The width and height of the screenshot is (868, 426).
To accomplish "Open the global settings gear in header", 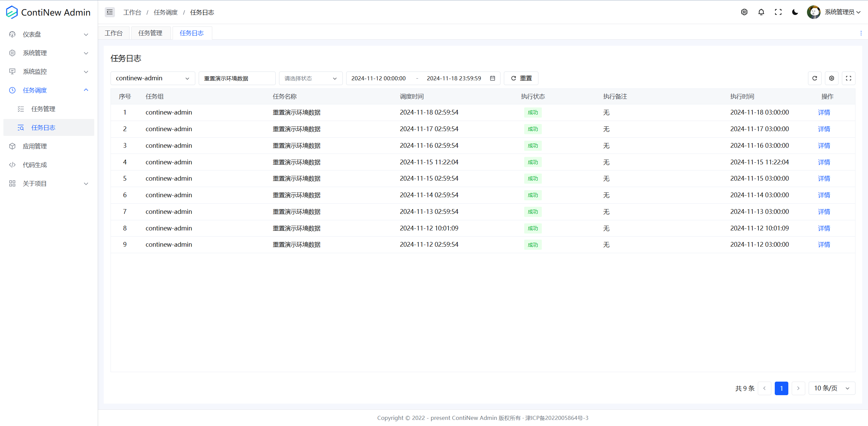I will 744,12.
